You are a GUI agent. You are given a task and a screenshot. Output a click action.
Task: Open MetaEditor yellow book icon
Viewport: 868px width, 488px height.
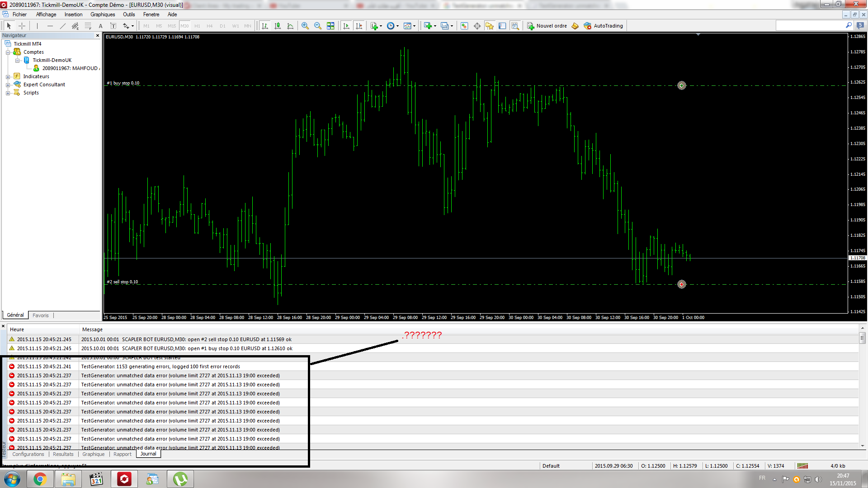(x=575, y=26)
